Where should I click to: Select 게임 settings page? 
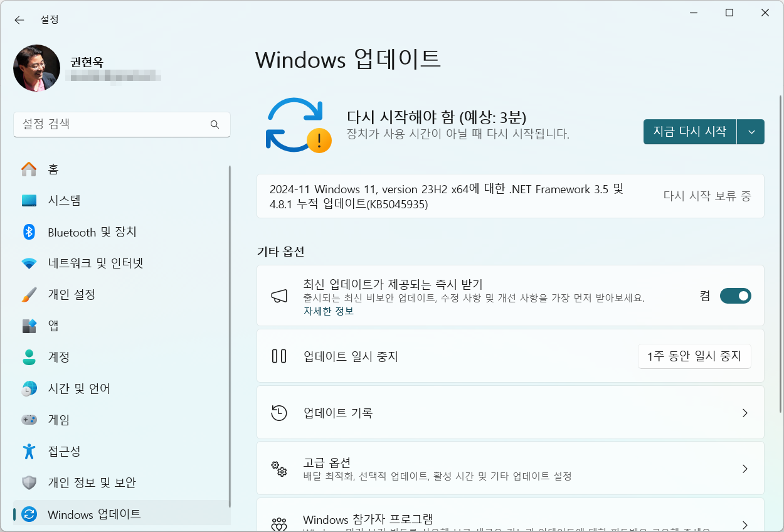pyautogui.click(x=122, y=420)
